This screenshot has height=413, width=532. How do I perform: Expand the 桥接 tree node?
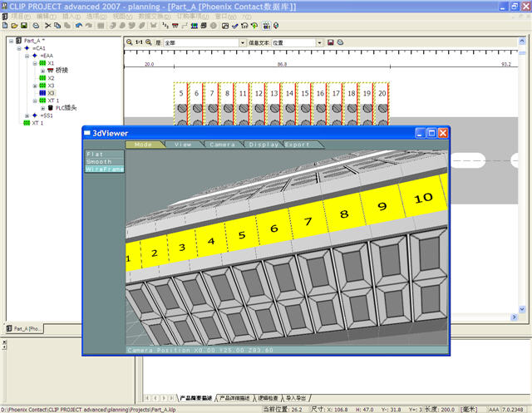click(x=42, y=71)
